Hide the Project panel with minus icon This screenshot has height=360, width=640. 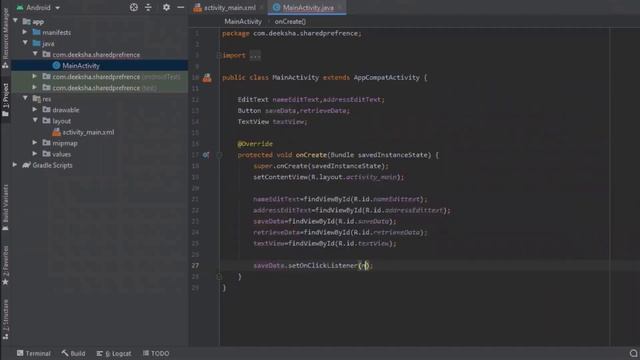coord(180,7)
